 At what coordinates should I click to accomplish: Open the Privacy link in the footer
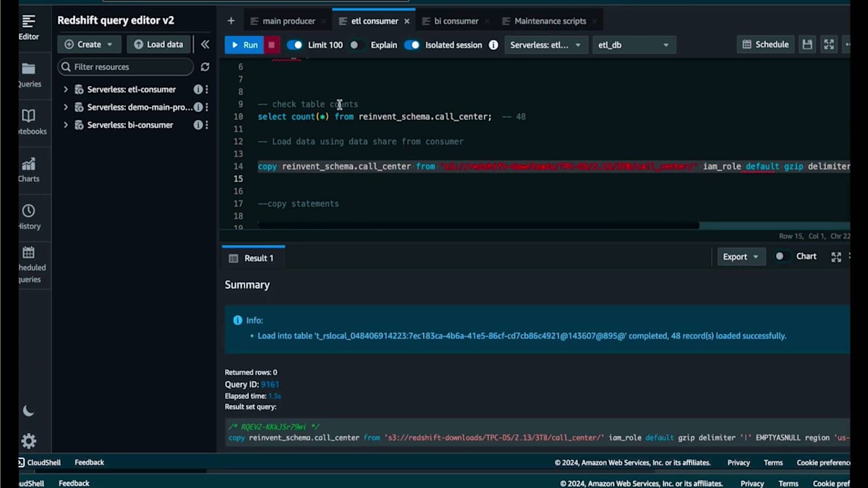click(739, 463)
